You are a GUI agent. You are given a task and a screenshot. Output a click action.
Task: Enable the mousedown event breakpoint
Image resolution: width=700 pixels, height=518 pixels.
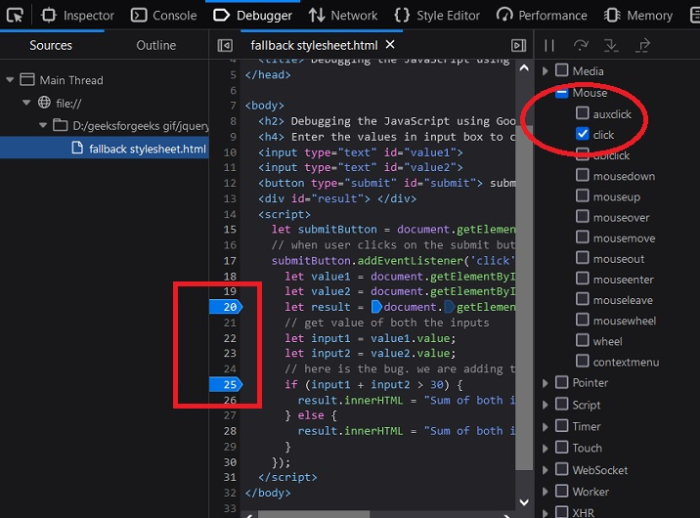(582, 175)
